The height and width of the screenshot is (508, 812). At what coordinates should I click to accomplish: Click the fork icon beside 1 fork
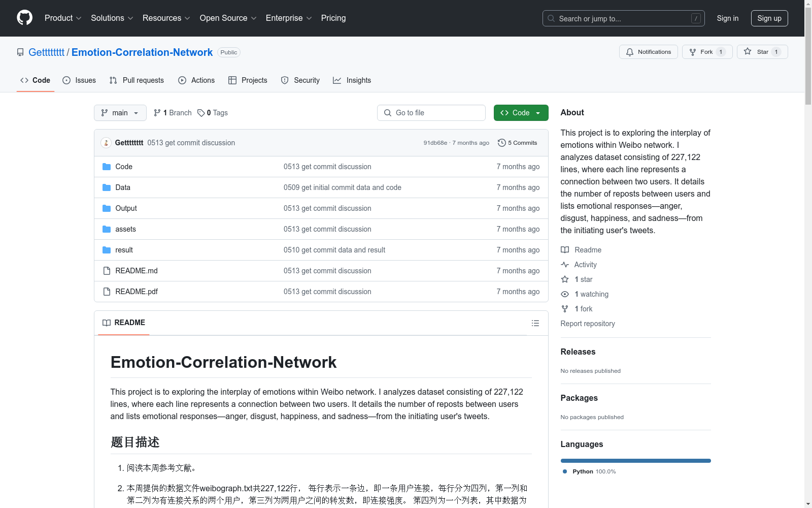[565, 309]
